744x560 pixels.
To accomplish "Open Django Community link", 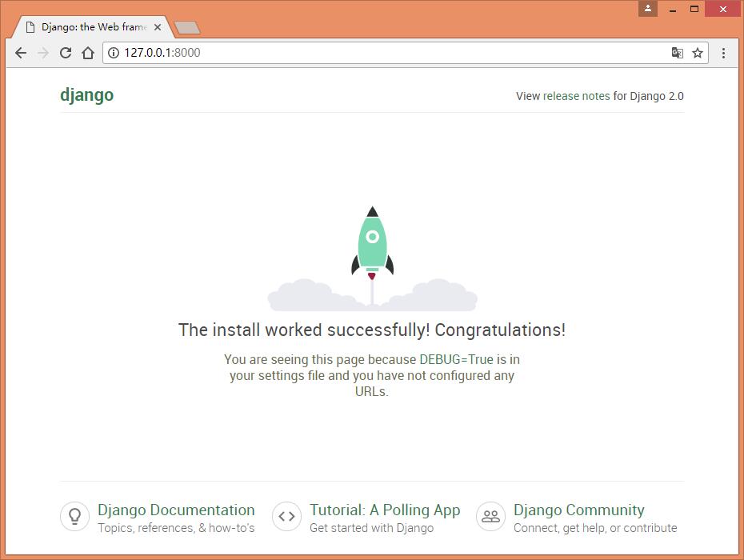I will click(579, 510).
